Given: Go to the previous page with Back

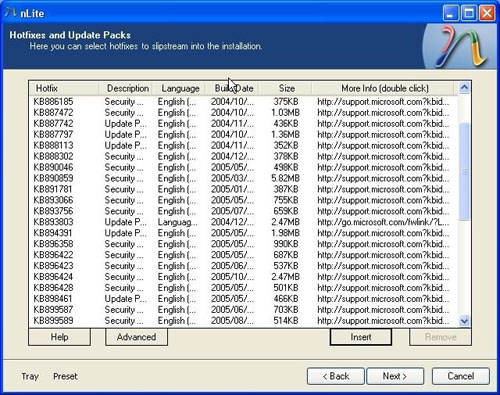Looking at the screenshot, I should click(336, 376).
